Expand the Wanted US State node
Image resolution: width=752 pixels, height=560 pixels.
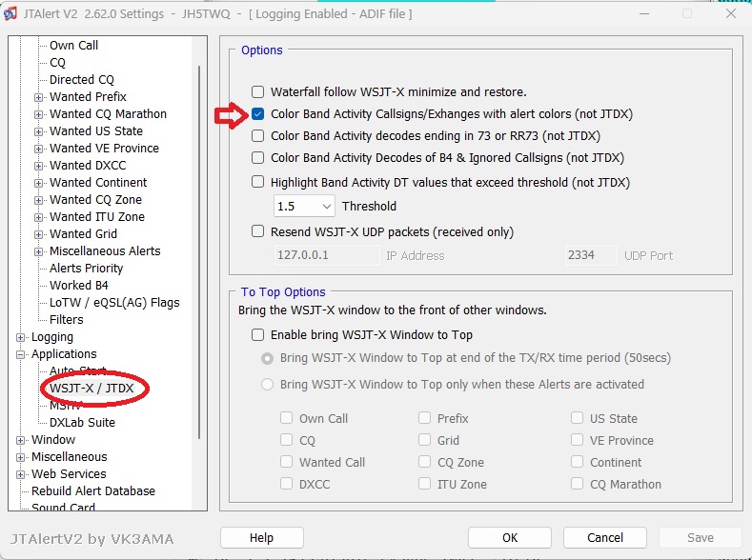pyautogui.click(x=38, y=131)
